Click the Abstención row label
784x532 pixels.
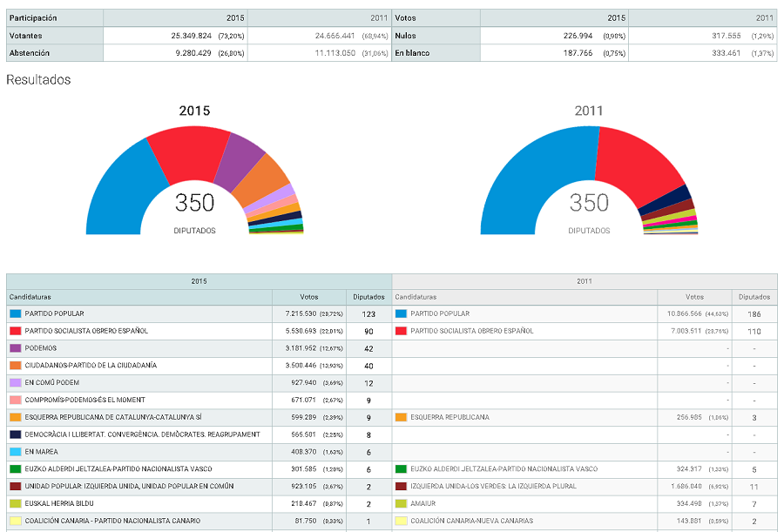point(29,53)
